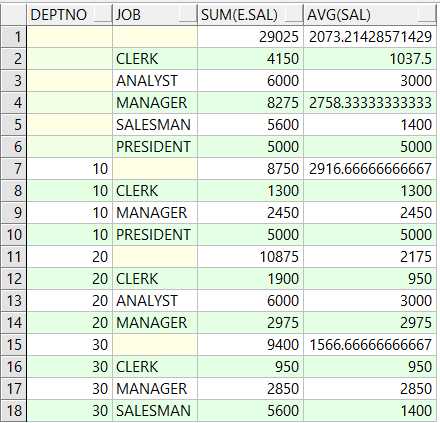Viewport: 440px width, 423px height.
Task: Click the 8275 sum cell
Action: click(251, 103)
